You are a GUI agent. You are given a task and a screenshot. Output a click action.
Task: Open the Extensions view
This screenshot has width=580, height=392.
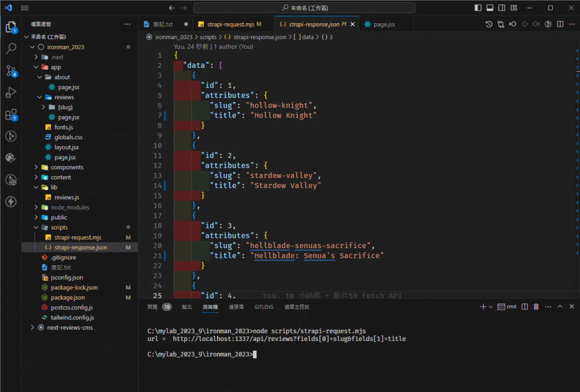click(x=11, y=114)
